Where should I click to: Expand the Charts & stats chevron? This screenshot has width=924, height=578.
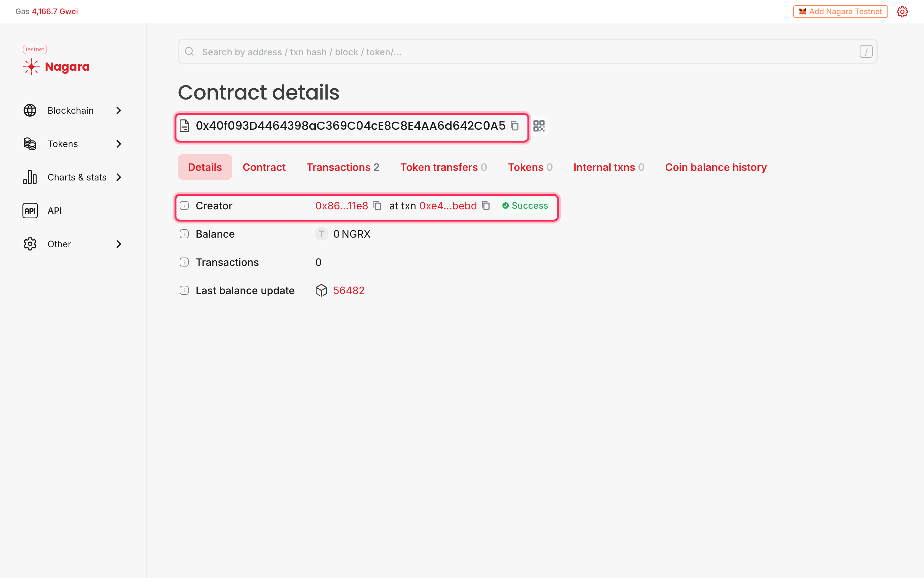(119, 177)
